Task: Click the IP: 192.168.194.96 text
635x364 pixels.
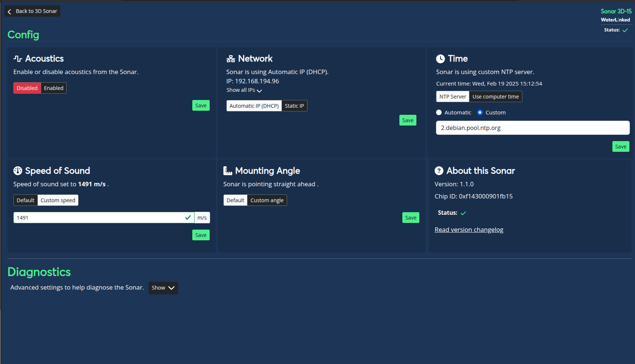Action: (x=253, y=81)
